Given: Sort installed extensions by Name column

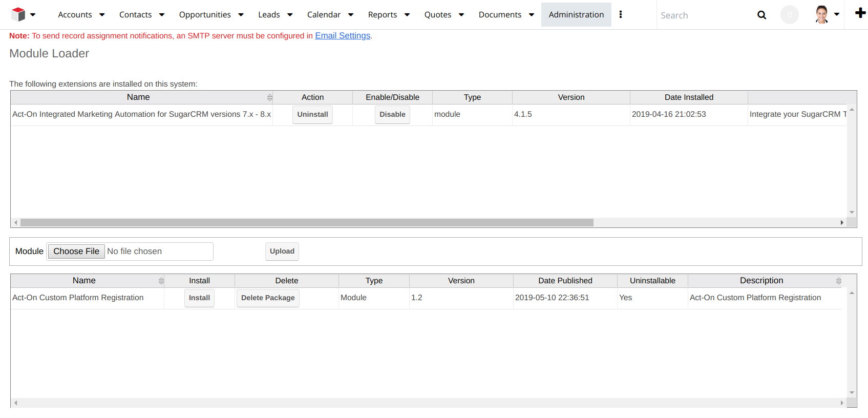Looking at the screenshot, I should [269, 97].
